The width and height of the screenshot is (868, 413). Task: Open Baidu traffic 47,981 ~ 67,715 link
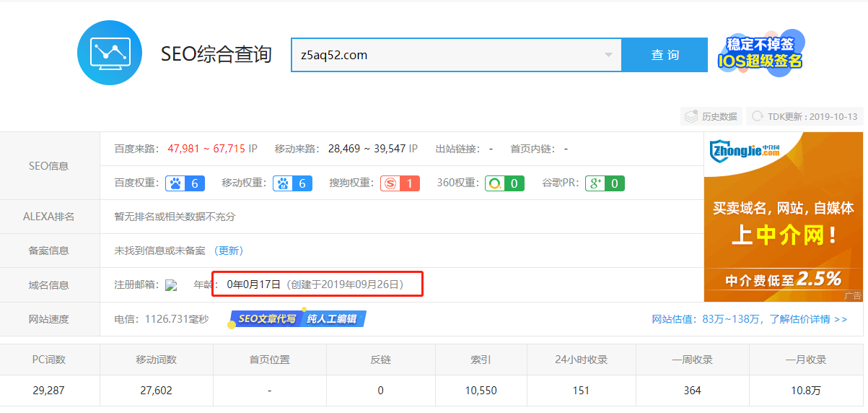(206, 149)
